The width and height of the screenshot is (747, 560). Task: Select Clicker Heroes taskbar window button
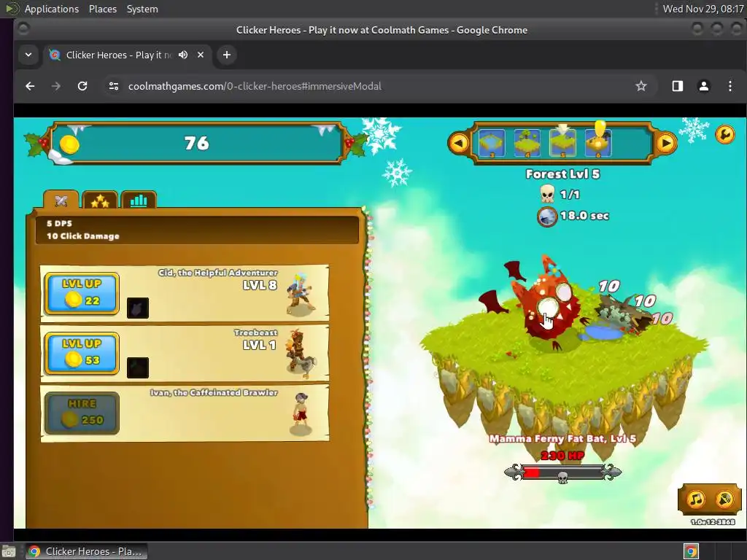(86, 551)
